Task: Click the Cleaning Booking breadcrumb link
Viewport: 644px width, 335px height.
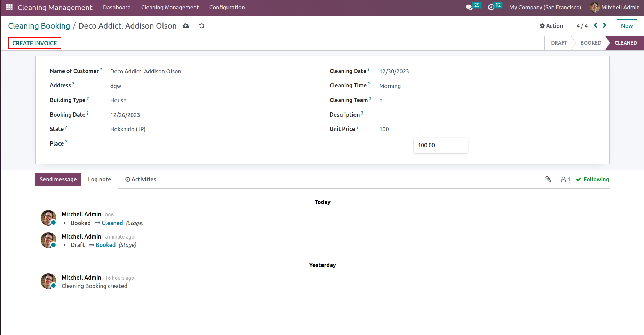Action: [x=39, y=26]
